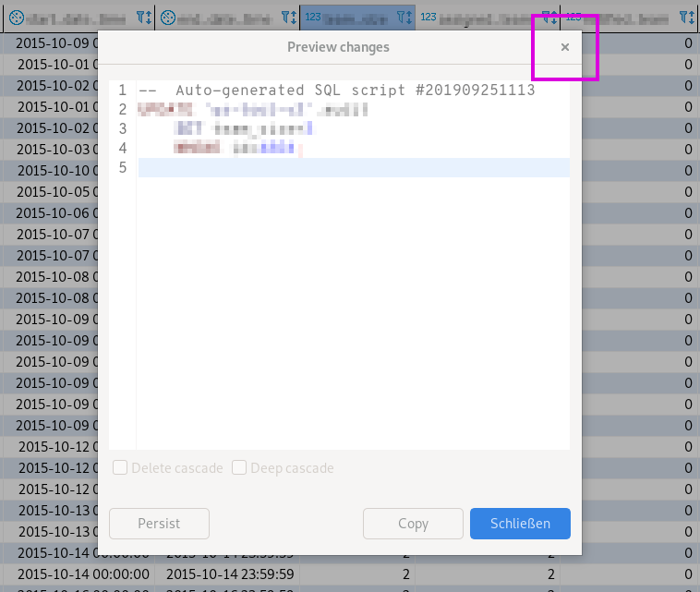Image resolution: width=700 pixels, height=592 pixels.
Task: Copy the generated SQL script
Action: click(x=413, y=524)
